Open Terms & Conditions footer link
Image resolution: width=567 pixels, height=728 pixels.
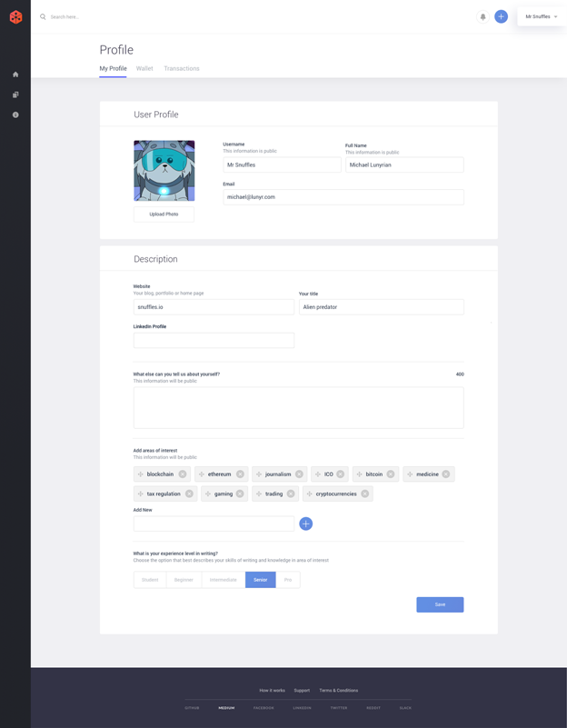pyautogui.click(x=338, y=691)
